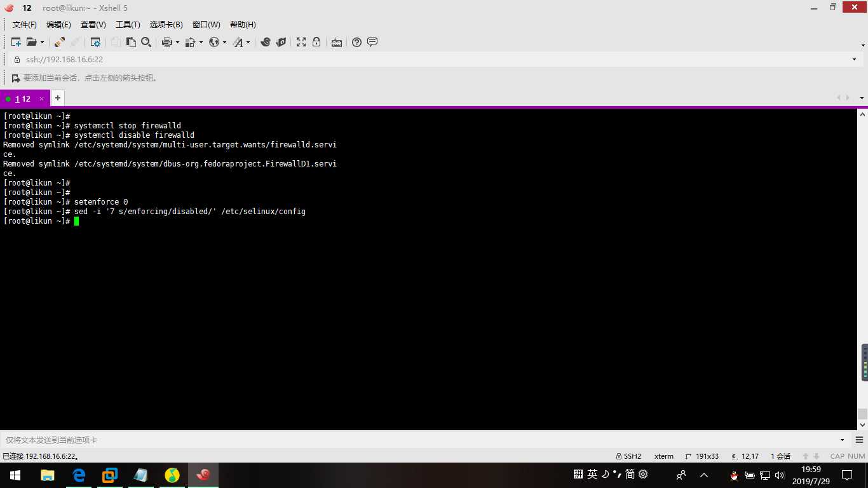The width and height of the screenshot is (868, 488).
Task: Click the find magnifier icon
Action: (x=146, y=42)
